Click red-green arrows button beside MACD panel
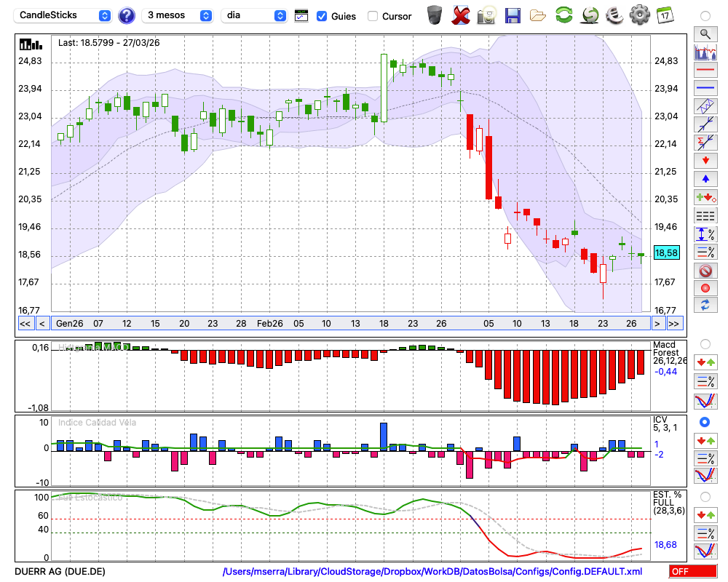 point(705,362)
